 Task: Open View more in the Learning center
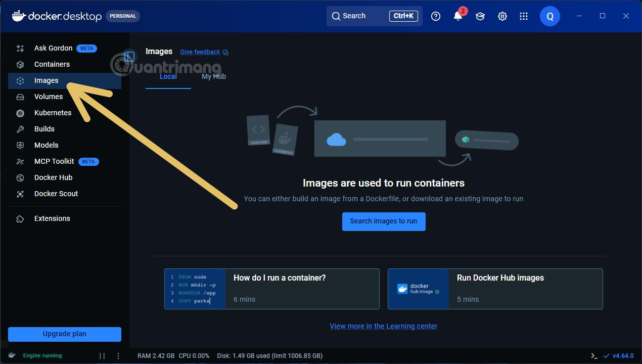(x=384, y=326)
